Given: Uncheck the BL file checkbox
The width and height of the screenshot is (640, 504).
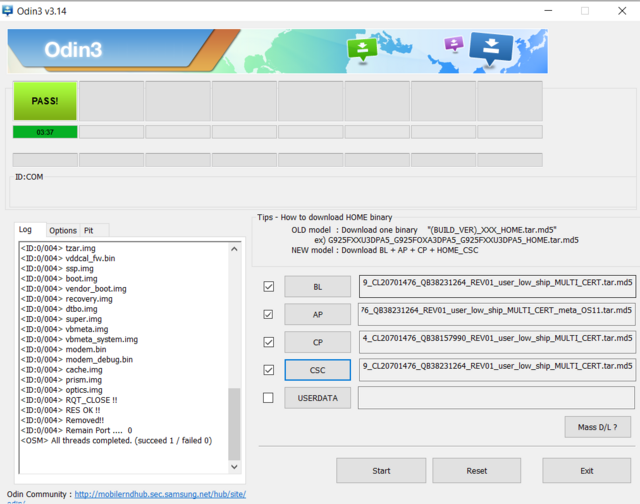Looking at the screenshot, I should [x=269, y=286].
